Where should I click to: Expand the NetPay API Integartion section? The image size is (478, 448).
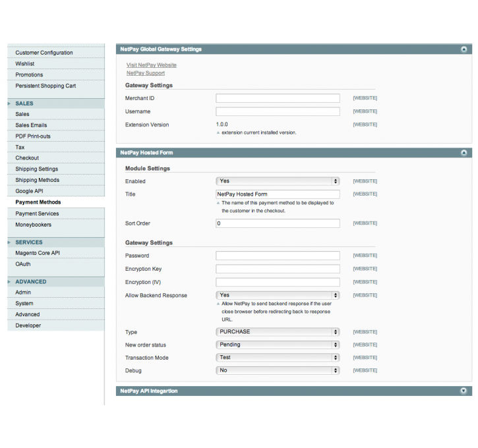[x=463, y=391]
